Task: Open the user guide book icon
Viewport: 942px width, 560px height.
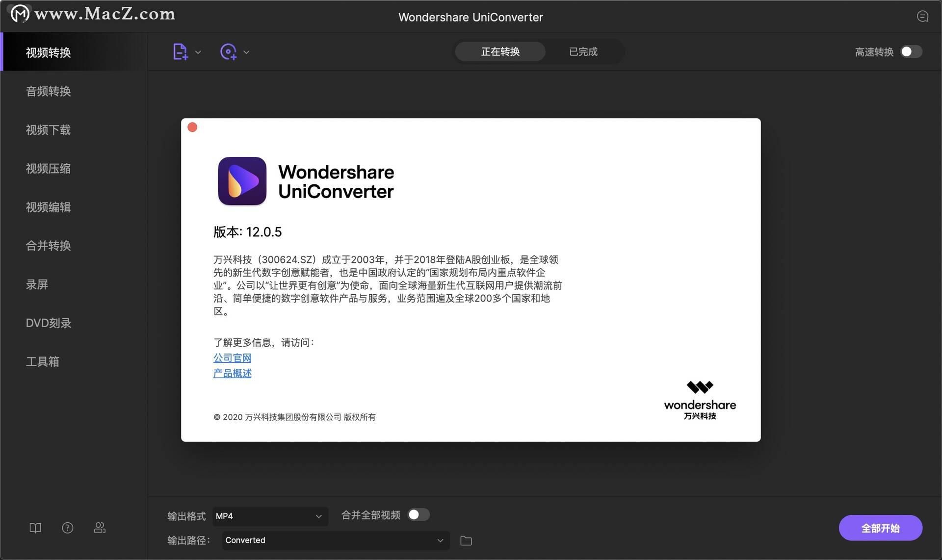Action: coord(35,528)
